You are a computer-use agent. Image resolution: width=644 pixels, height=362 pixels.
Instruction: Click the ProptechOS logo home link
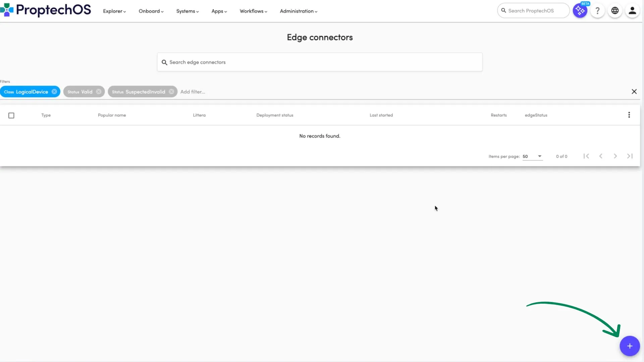point(46,10)
